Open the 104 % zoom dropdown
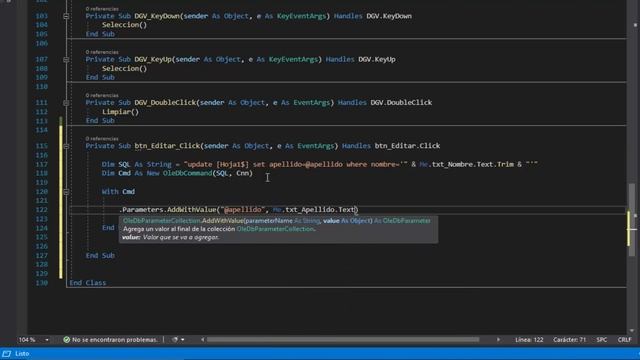This screenshot has width=640, height=360. pyautogui.click(x=47, y=340)
